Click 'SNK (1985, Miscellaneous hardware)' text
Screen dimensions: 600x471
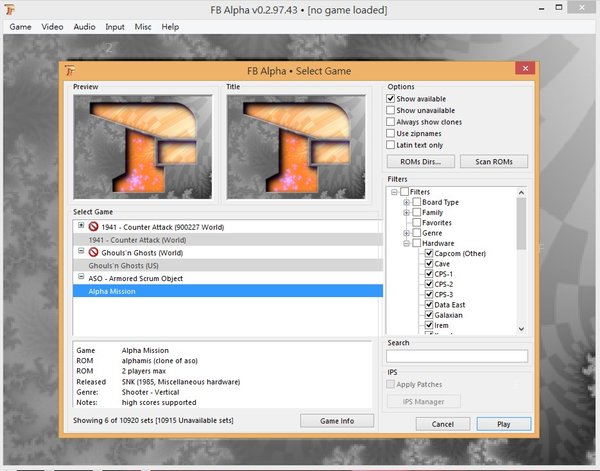point(181,381)
